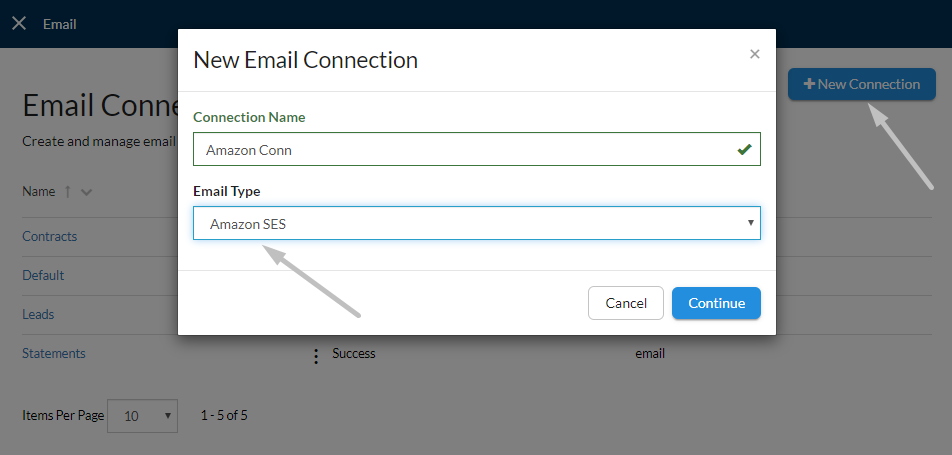Click the green validation checkmark icon
The height and width of the screenshot is (455, 952).
click(744, 149)
